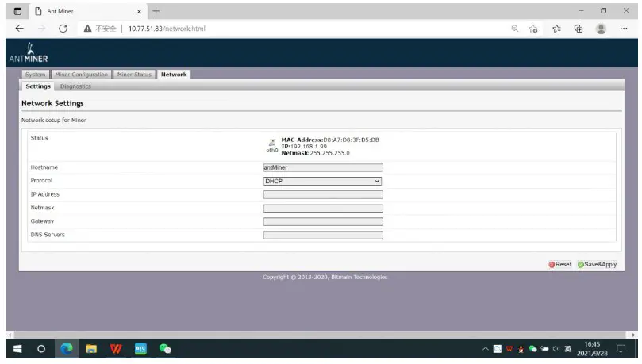Click the Bitmain copyright footer text

325,278
